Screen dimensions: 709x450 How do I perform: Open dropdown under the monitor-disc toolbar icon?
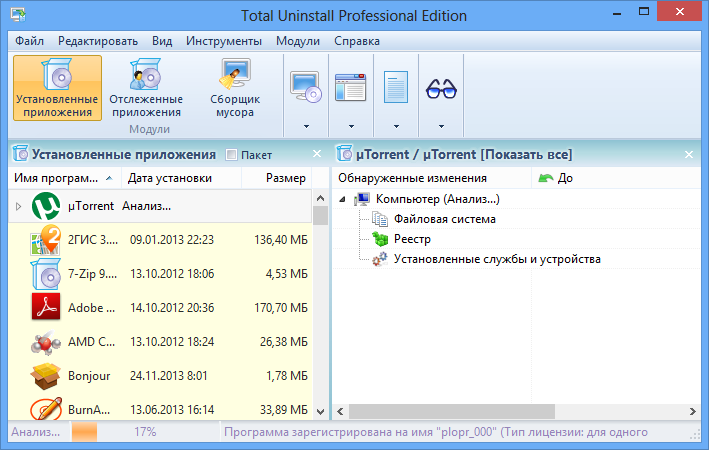coord(305,127)
